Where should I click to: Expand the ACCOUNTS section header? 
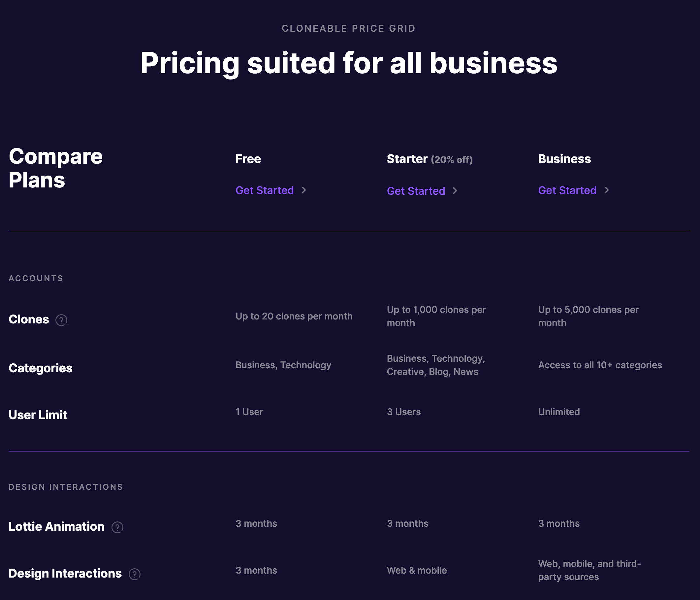(x=36, y=278)
